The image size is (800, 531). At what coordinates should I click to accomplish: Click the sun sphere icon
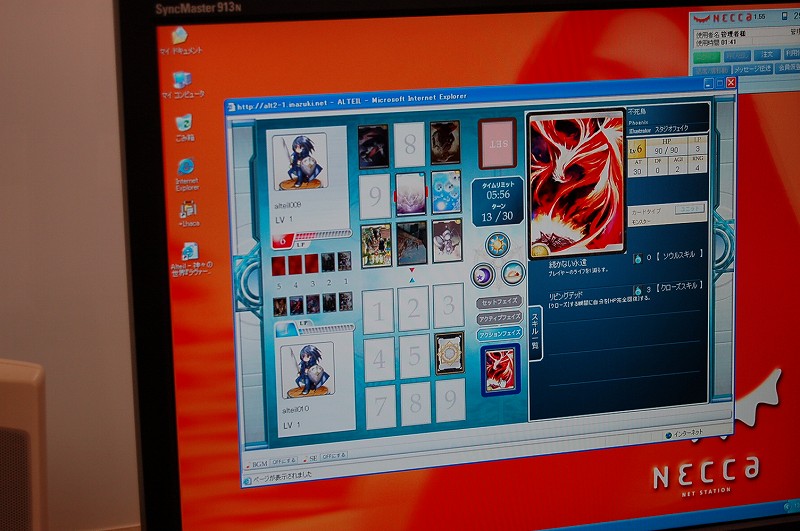point(497,245)
